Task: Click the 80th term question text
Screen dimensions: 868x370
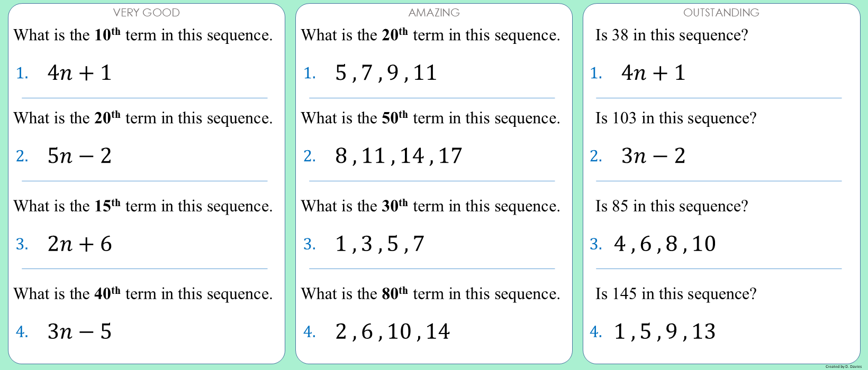Action: [x=430, y=294]
